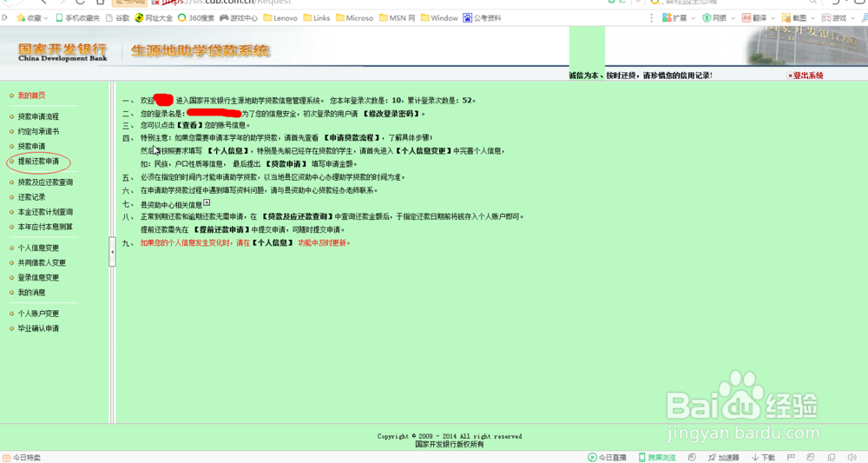
Task: Expand 县资助中心相关信息 plus box
Action: pyautogui.click(x=207, y=202)
